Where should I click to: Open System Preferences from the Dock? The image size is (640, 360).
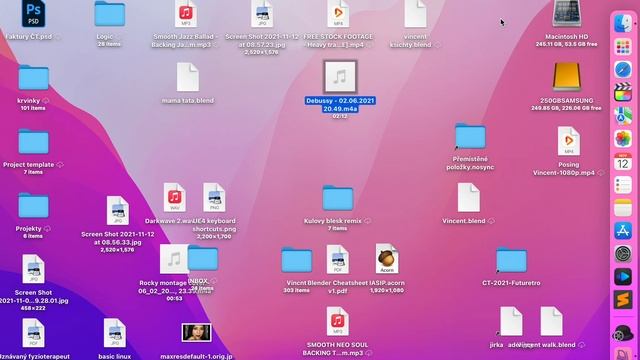622,254
